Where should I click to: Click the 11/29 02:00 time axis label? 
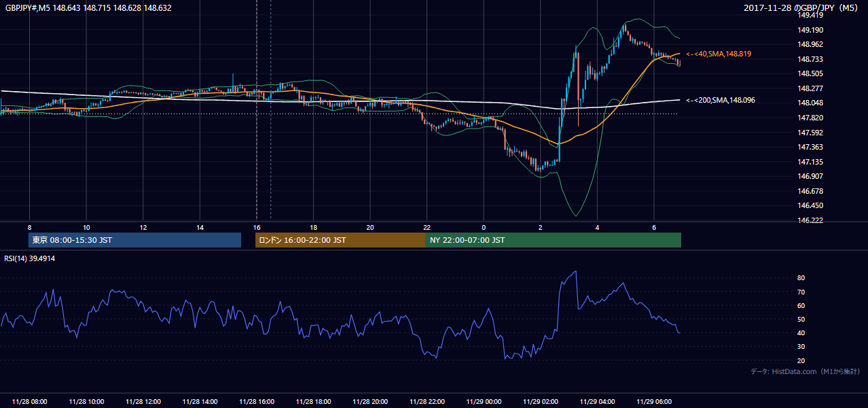coord(540,402)
